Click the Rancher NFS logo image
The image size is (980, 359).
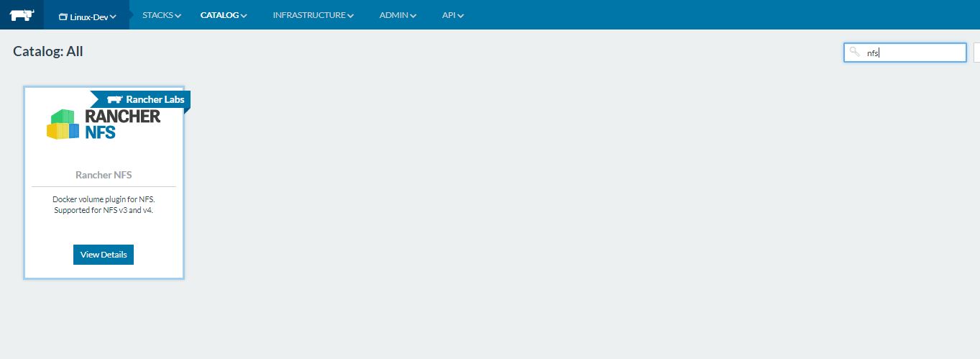(104, 124)
